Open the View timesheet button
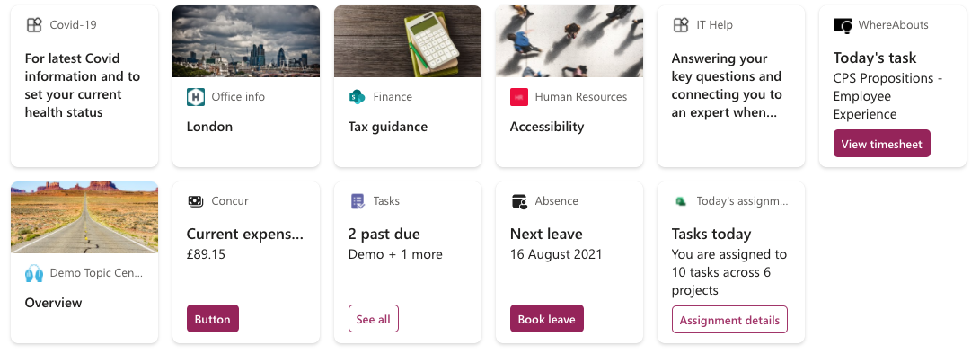This screenshot has width=980, height=354. pos(882,143)
